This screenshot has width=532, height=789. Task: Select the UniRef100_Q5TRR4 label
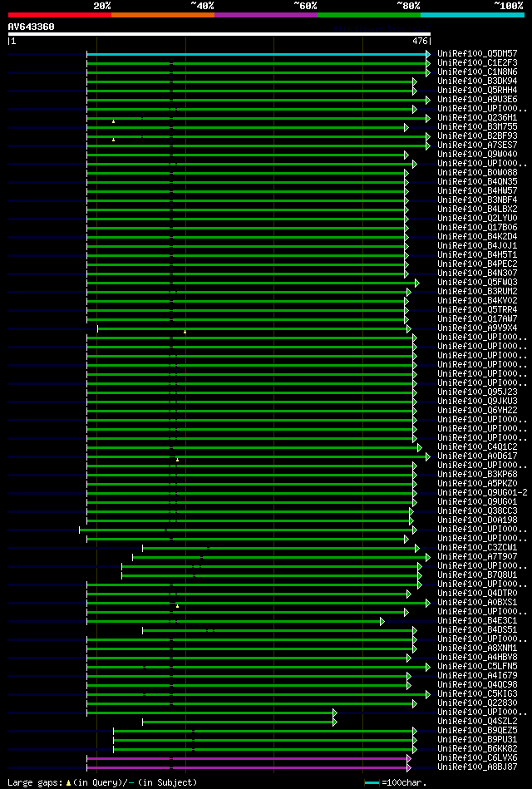[477, 310]
